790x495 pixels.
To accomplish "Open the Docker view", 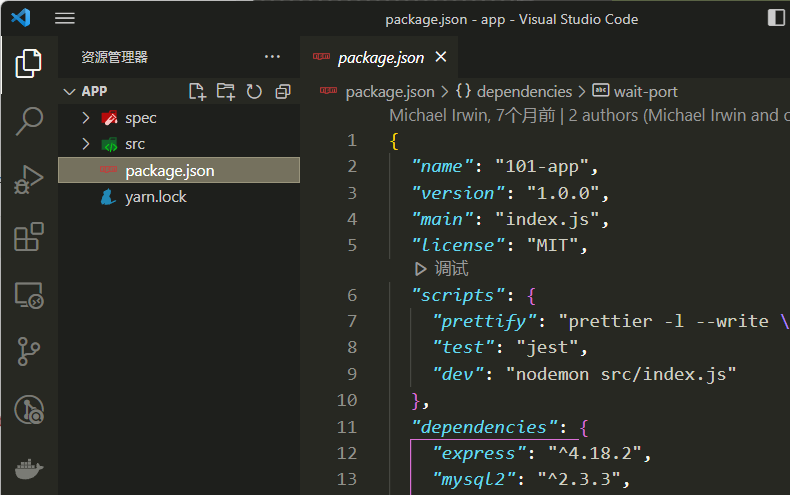I will click(x=28, y=468).
